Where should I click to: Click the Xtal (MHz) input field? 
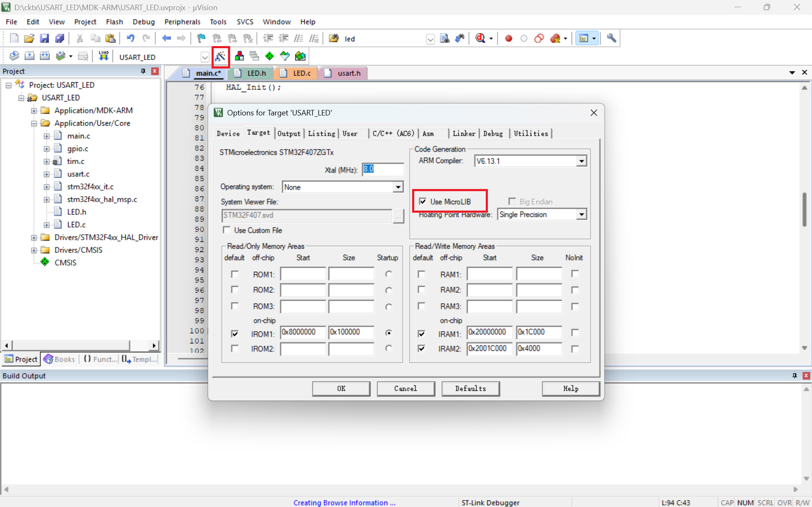(383, 170)
